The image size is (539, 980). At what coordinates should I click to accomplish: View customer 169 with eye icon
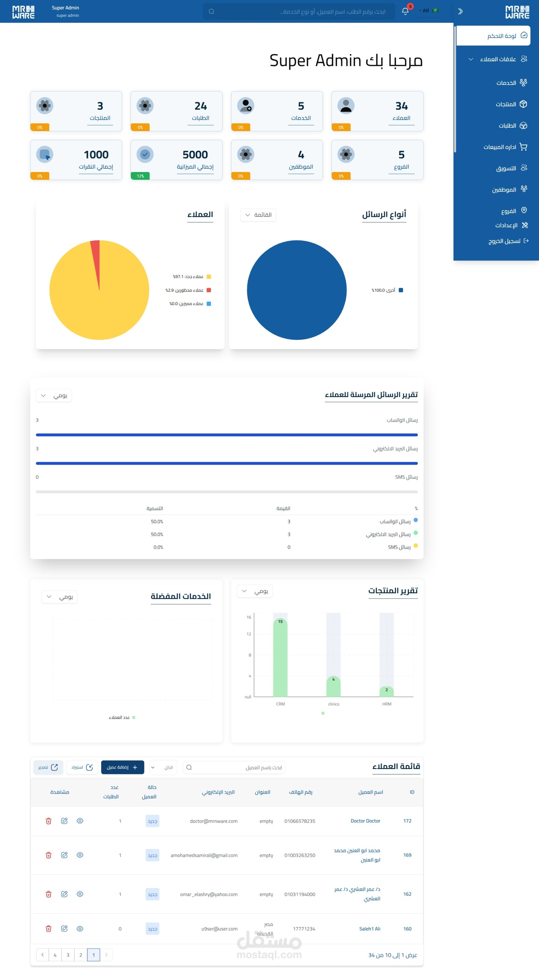(80, 855)
